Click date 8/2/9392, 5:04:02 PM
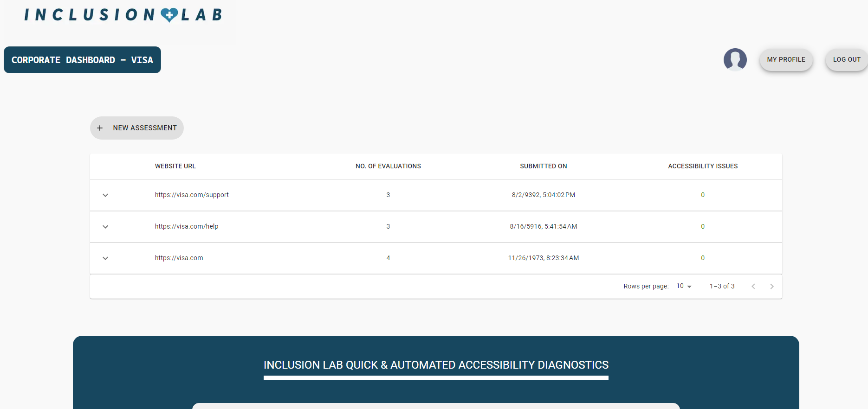 coord(543,195)
